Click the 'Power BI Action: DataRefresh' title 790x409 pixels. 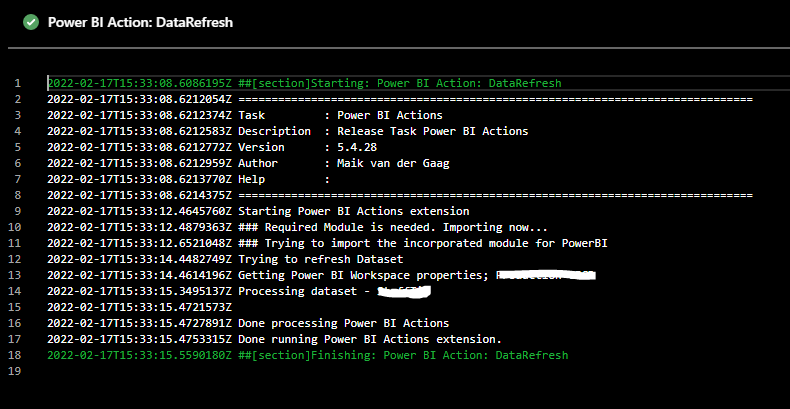140,23
